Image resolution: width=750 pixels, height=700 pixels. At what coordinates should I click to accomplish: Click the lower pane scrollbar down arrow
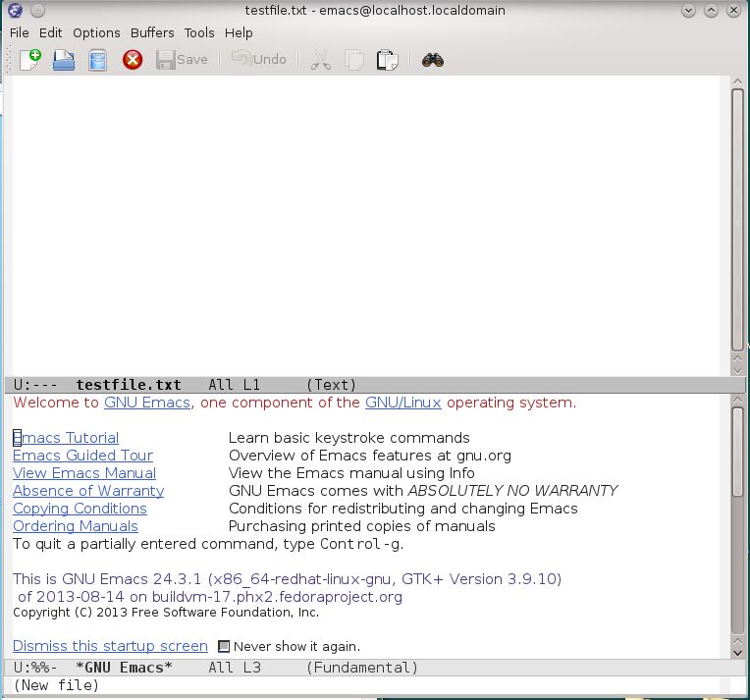737,653
